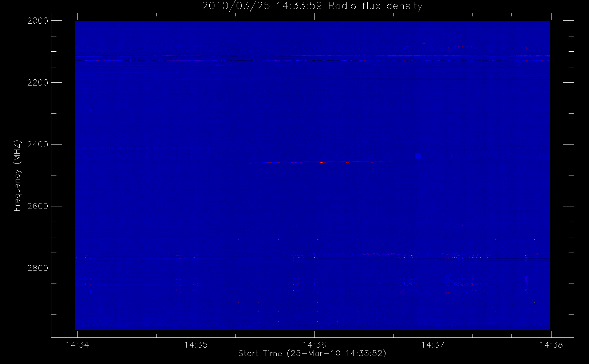This screenshot has height=364, width=589.
Task: Click the 2400 frequency tick label
Action: pos(37,145)
